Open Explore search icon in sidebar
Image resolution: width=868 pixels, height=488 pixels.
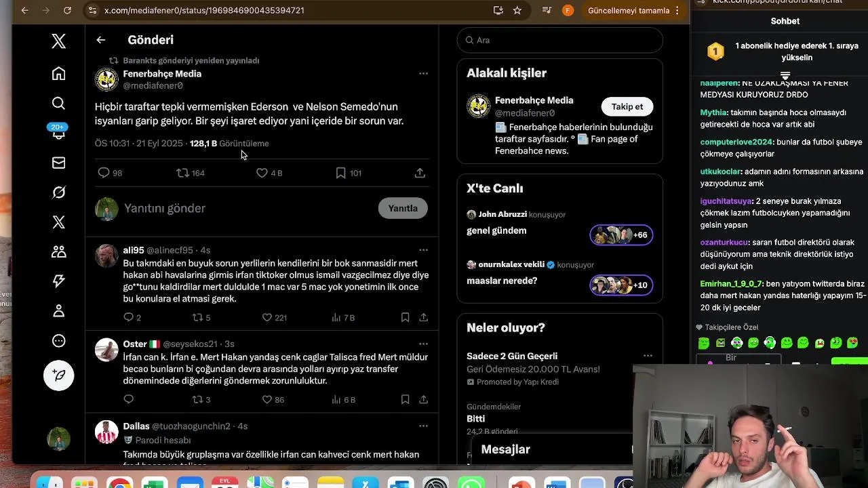59,103
